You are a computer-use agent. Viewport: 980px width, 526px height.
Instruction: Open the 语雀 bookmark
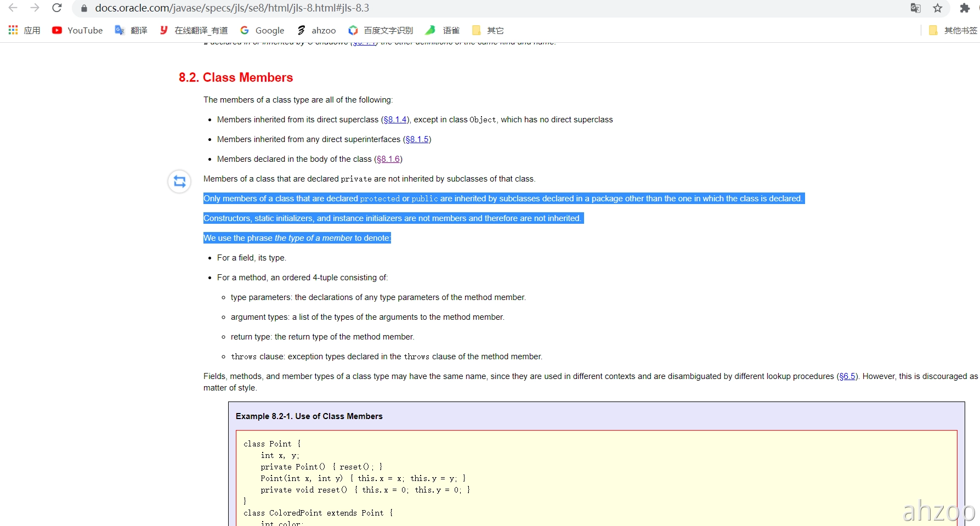click(x=443, y=30)
